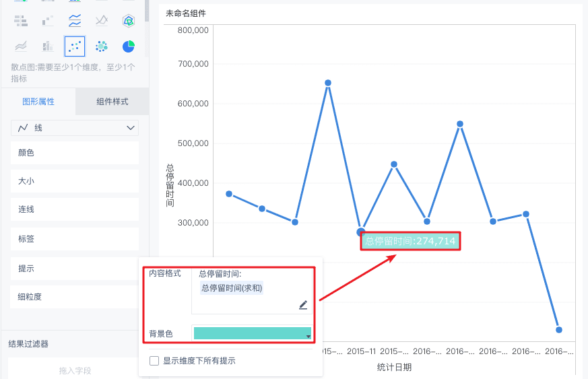The height and width of the screenshot is (379, 588).
Task: Select the bubble chart type icon
Action: point(102,46)
